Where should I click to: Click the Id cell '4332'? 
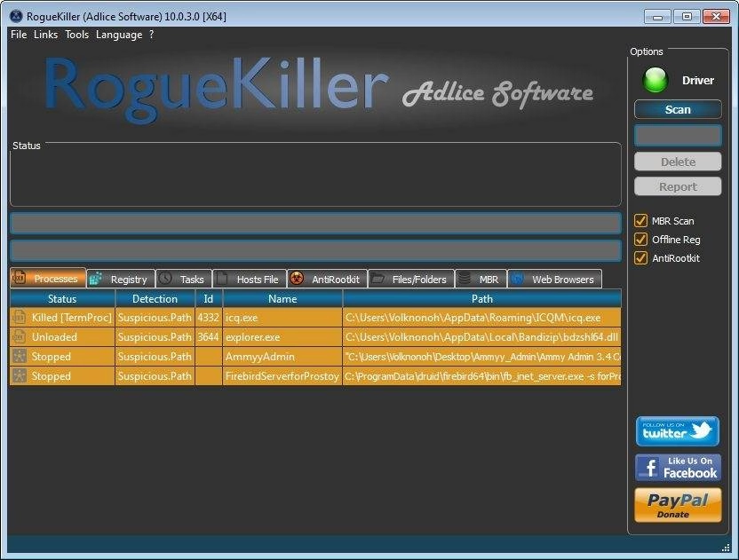(209, 318)
